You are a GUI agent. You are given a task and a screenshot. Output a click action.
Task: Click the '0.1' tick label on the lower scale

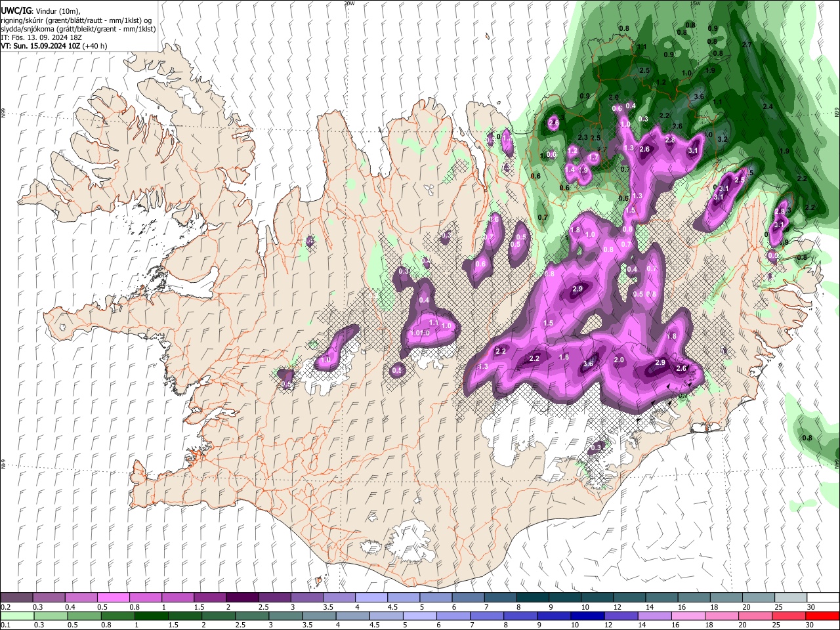coord(5,625)
